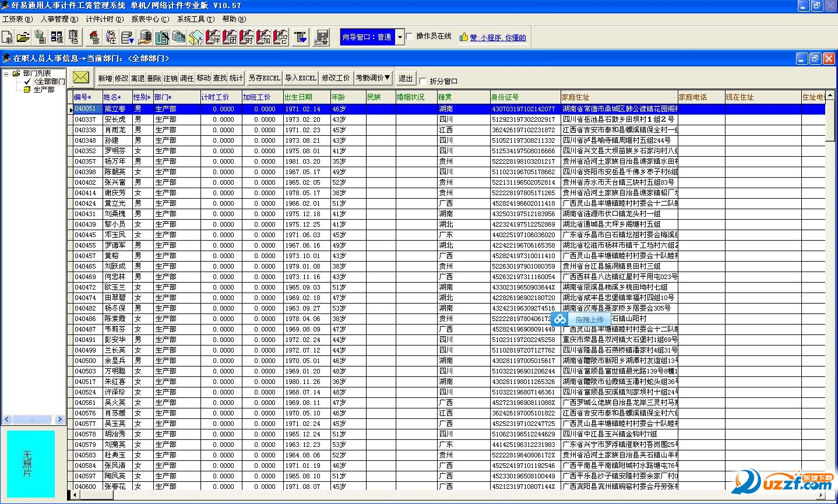Image resolution: width=838 pixels, height=504 pixels.
Task: Open the hourly entry icon (时)
Action: point(247,37)
